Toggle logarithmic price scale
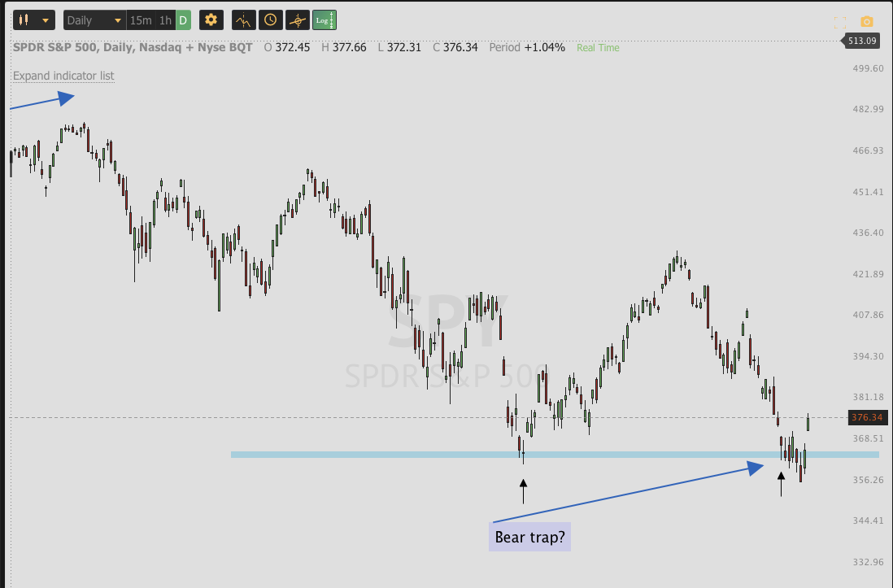The image size is (893, 588). coord(324,20)
